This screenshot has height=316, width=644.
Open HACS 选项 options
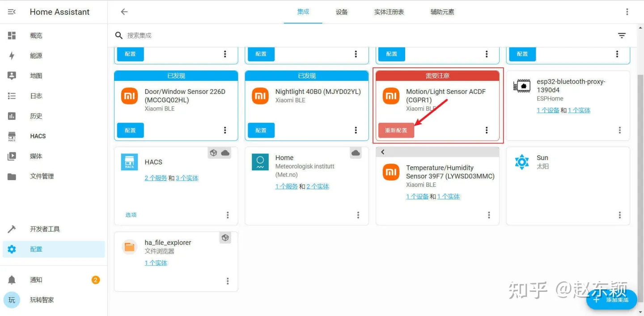tap(131, 215)
